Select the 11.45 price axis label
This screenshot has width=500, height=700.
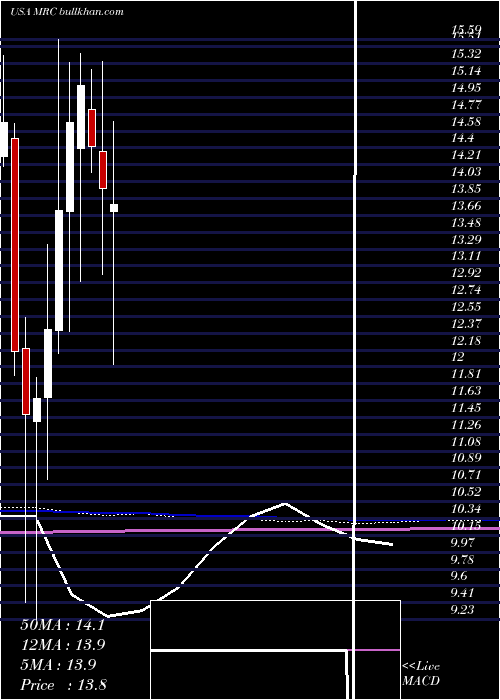[x=466, y=408]
